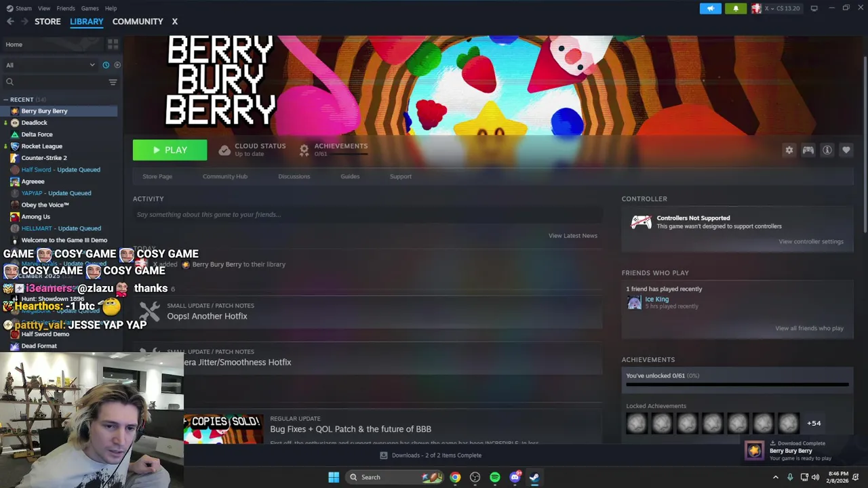The height and width of the screenshot is (488, 868).
Task: Open the Friends menu
Action: coord(66,8)
